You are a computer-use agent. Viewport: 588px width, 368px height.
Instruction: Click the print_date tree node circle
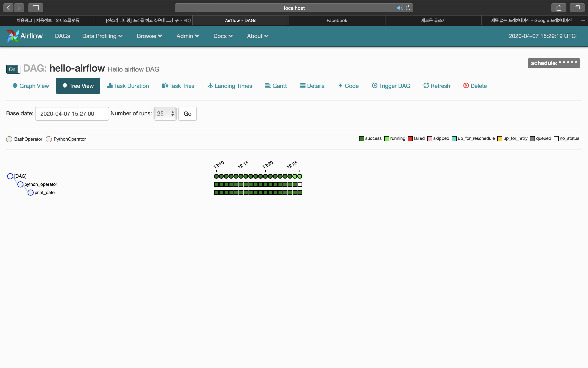[x=31, y=193]
